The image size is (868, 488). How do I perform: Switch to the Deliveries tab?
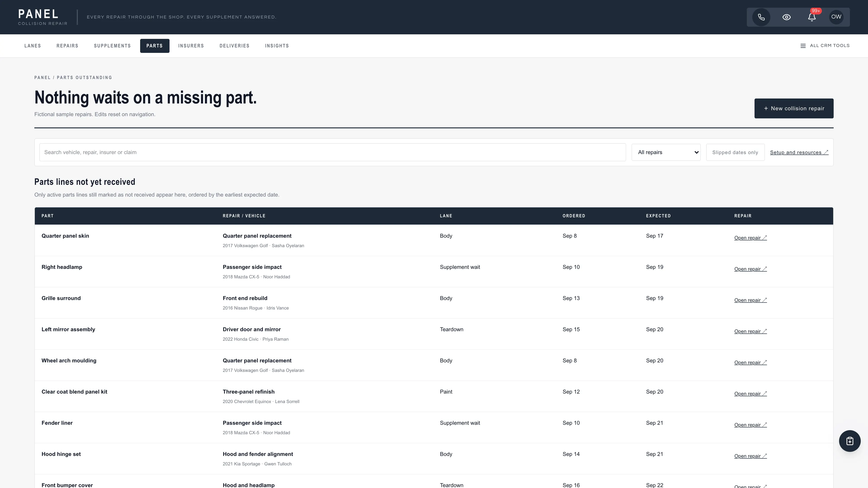pyautogui.click(x=235, y=46)
